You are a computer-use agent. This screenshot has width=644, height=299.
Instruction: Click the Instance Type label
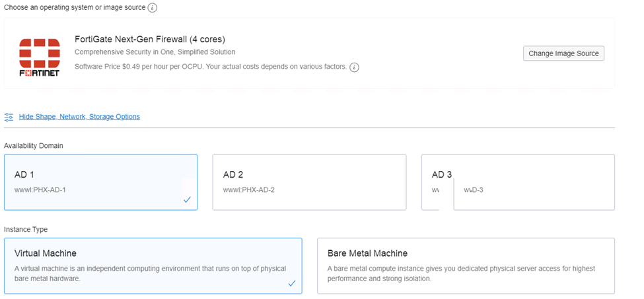(26, 229)
